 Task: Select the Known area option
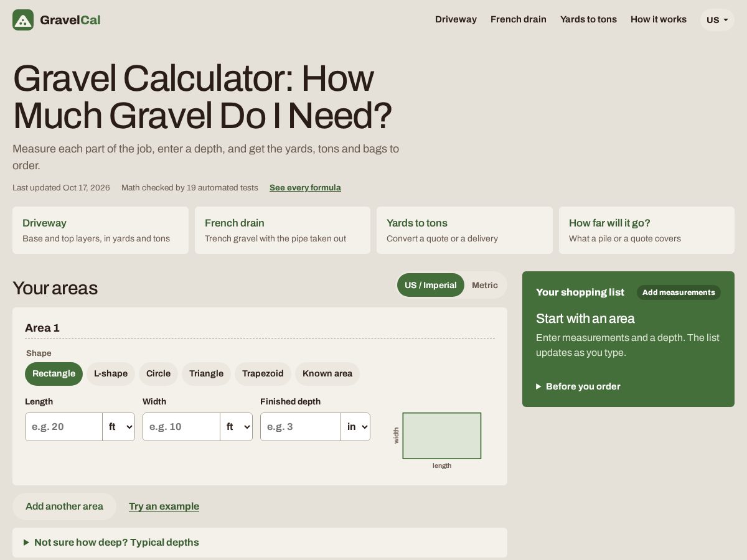327,374
